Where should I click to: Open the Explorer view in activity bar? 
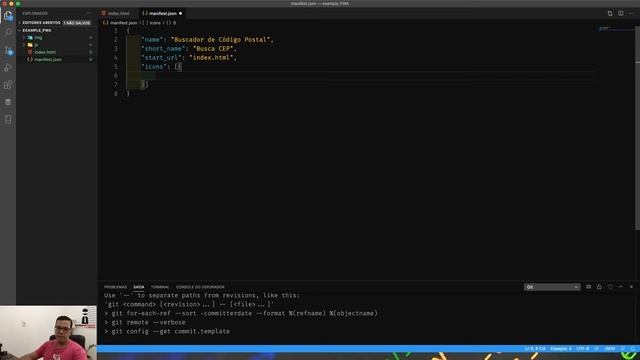point(8,16)
